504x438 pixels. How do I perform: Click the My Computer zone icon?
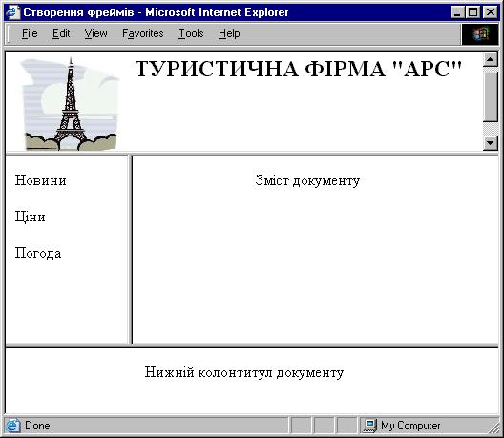coord(369,426)
